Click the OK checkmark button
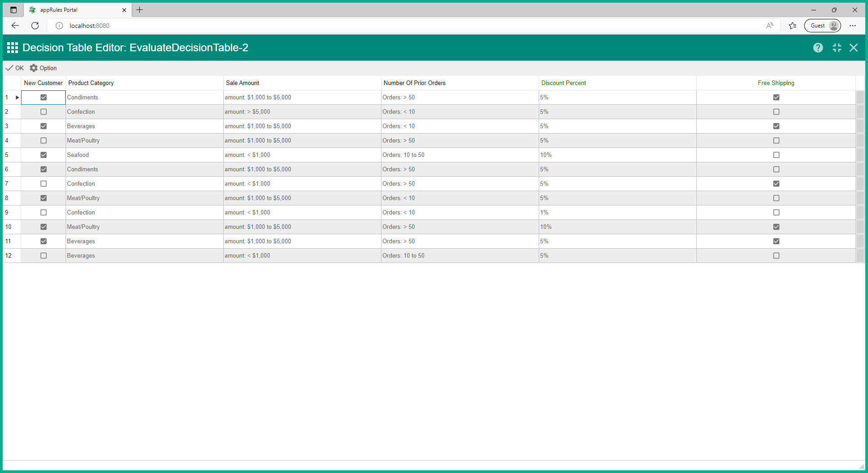 (15, 68)
